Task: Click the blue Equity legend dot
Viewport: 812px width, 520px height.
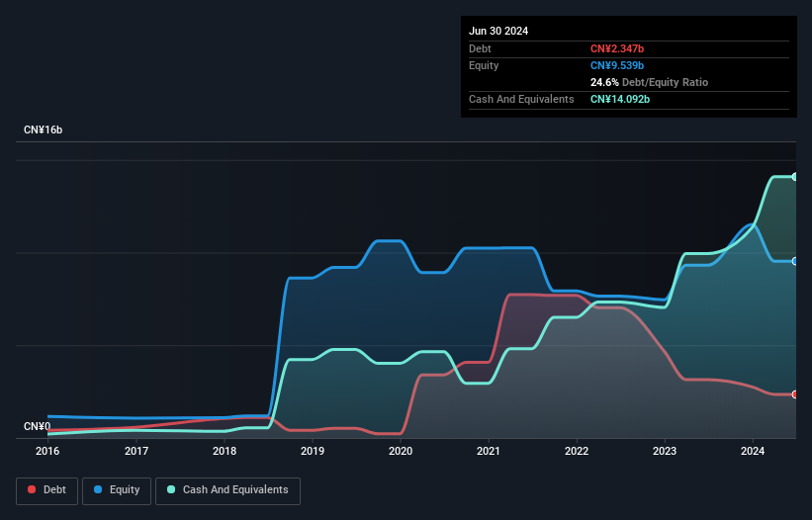Action: pos(98,489)
